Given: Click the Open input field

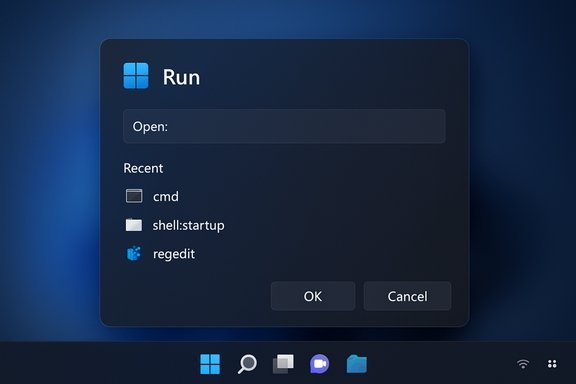Looking at the screenshot, I should [x=284, y=126].
